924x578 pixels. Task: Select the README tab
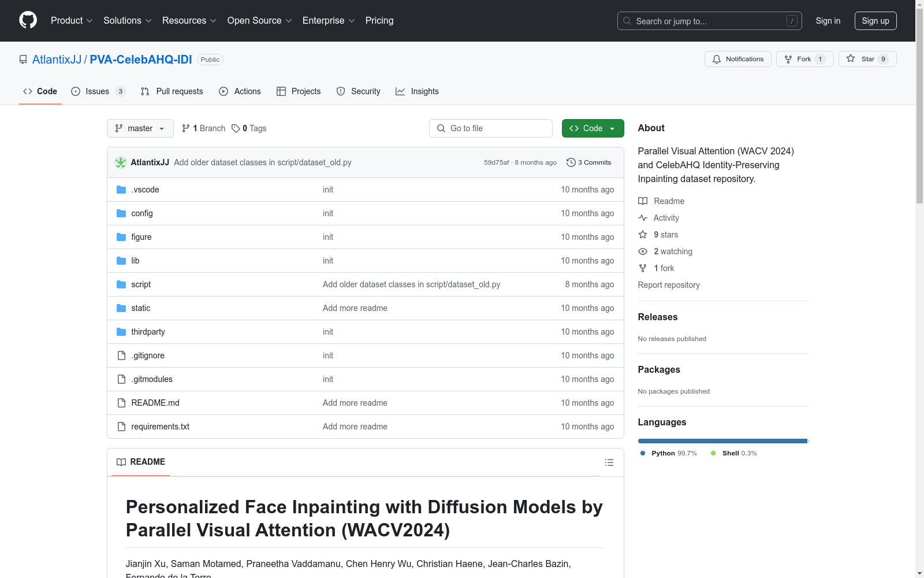click(141, 462)
